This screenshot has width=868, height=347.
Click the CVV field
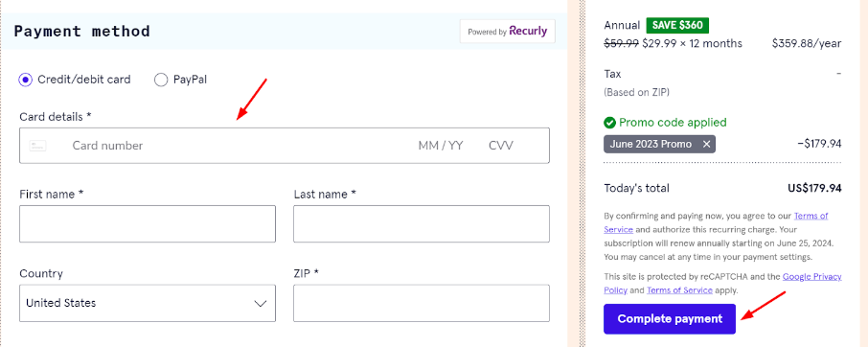point(501,146)
